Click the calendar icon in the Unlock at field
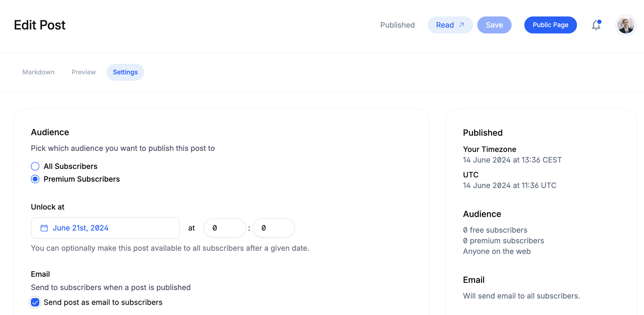The height and width of the screenshot is (315, 644). point(44,228)
